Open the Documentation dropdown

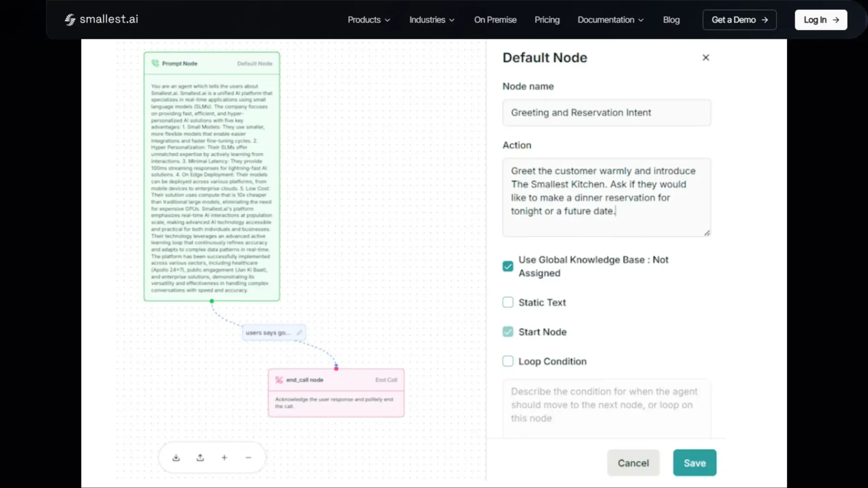tap(610, 20)
